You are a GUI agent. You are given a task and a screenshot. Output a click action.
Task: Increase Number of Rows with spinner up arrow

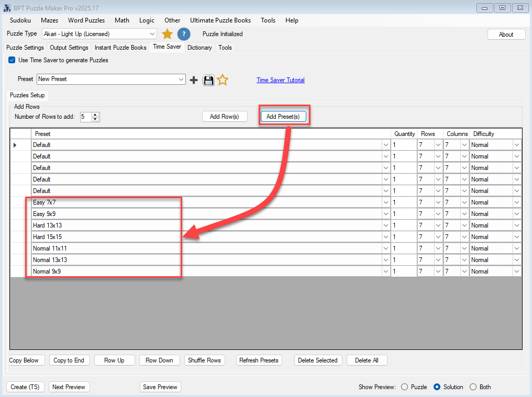point(95,115)
